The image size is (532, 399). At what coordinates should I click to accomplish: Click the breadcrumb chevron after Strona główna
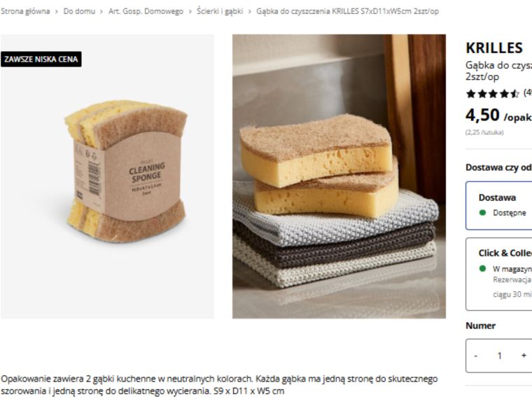coord(57,11)
